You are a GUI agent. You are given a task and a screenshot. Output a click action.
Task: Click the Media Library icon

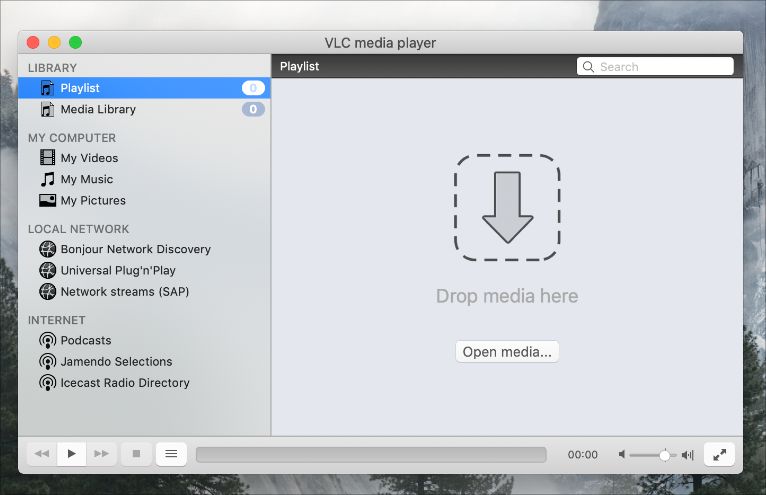47,109
